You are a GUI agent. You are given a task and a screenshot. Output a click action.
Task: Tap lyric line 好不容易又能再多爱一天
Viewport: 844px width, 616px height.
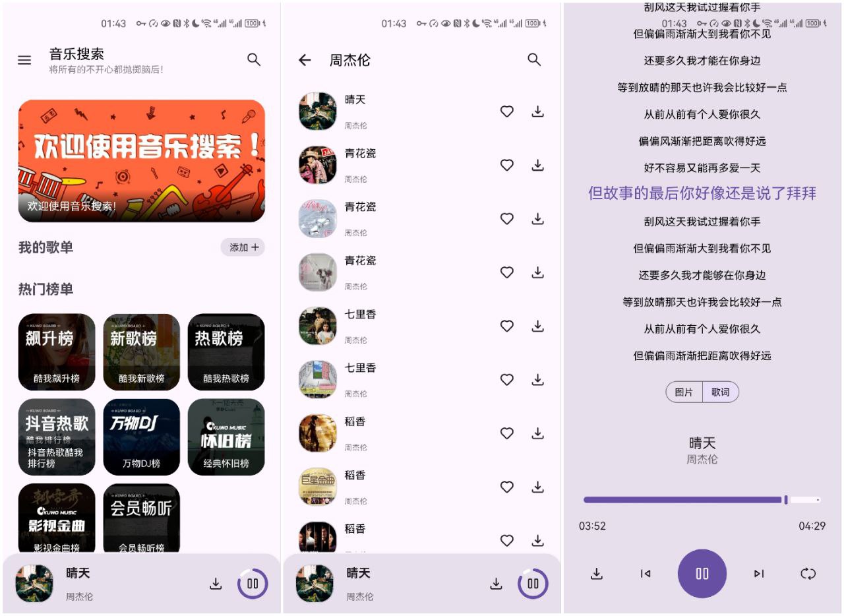click(702, 168)
